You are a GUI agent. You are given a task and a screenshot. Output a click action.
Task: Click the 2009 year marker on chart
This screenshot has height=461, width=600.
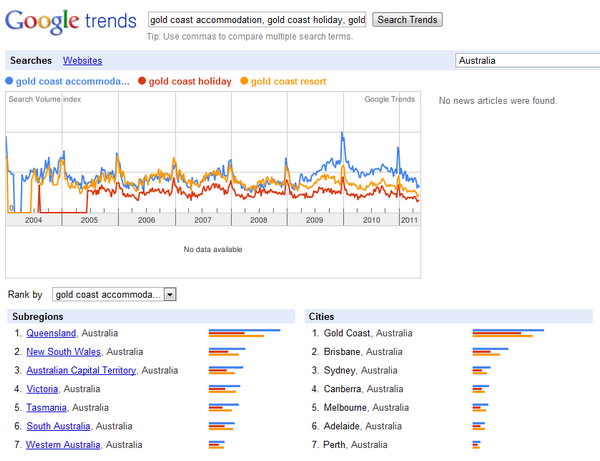315,220
